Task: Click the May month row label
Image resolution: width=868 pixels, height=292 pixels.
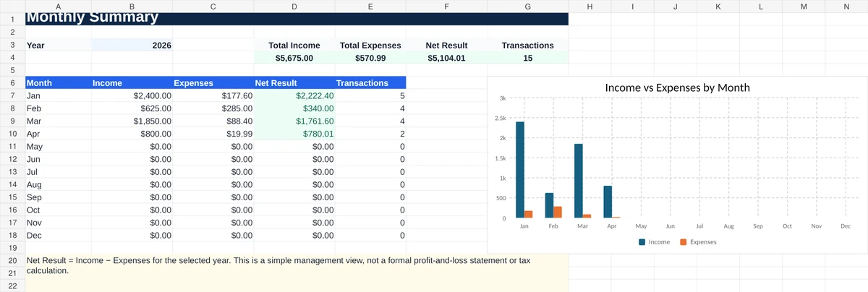Action: point(58,147)
